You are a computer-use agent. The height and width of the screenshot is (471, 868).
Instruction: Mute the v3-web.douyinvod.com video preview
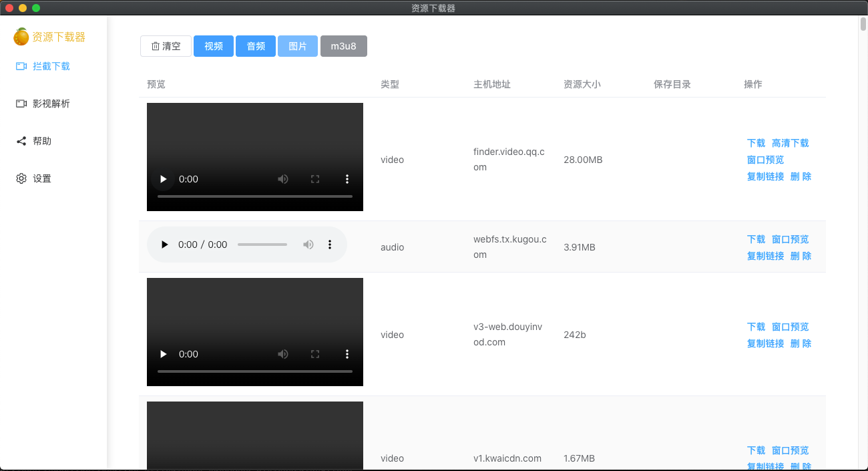283,354
